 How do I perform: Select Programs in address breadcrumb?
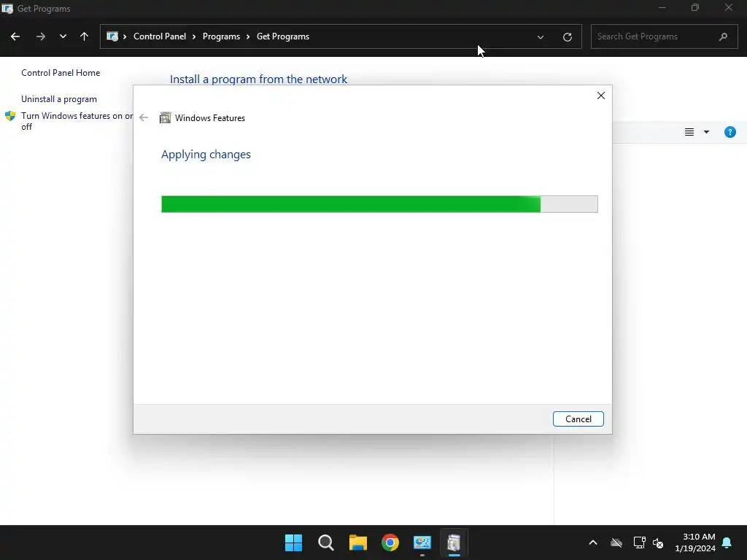(x=221, y=36)
